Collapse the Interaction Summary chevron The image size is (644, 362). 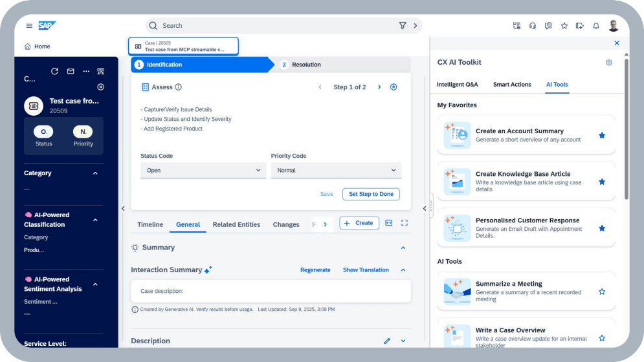coord(403,270)
